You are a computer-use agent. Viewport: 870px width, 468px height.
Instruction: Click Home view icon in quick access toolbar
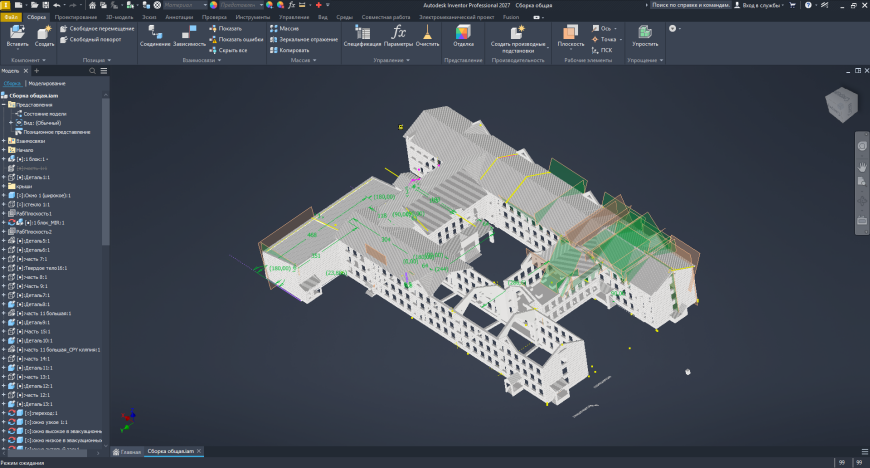pos(92,5)
